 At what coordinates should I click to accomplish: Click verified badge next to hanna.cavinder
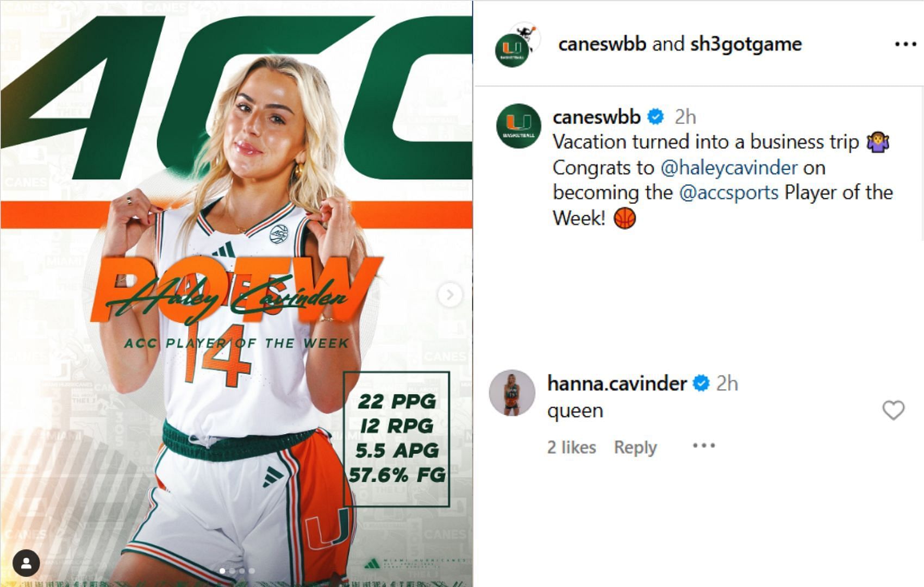(702, 383)
